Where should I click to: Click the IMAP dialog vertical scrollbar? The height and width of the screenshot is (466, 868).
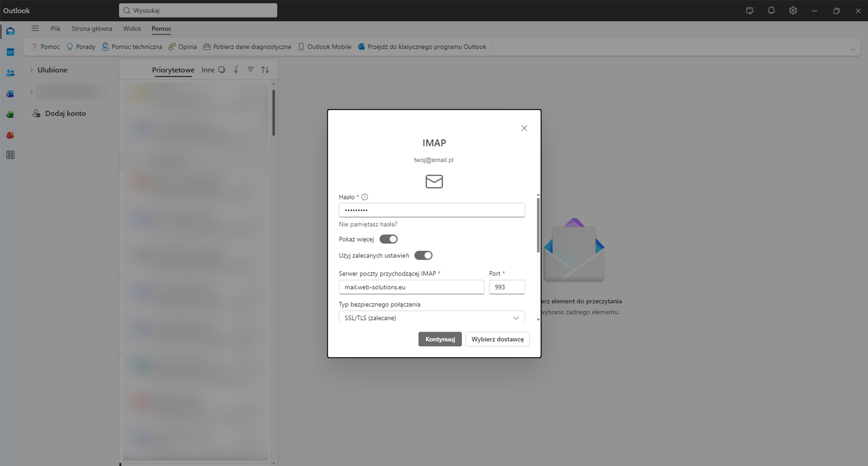[538, 226]
